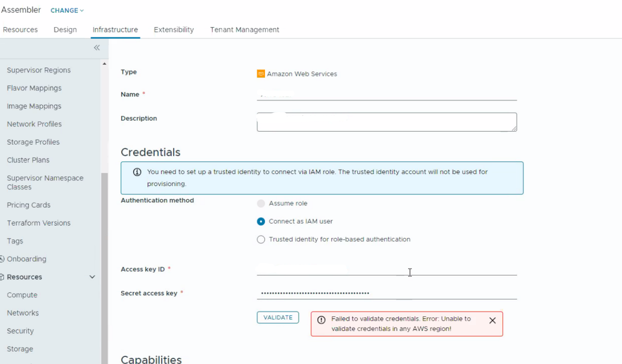Select the Assume role radio button

261,203
